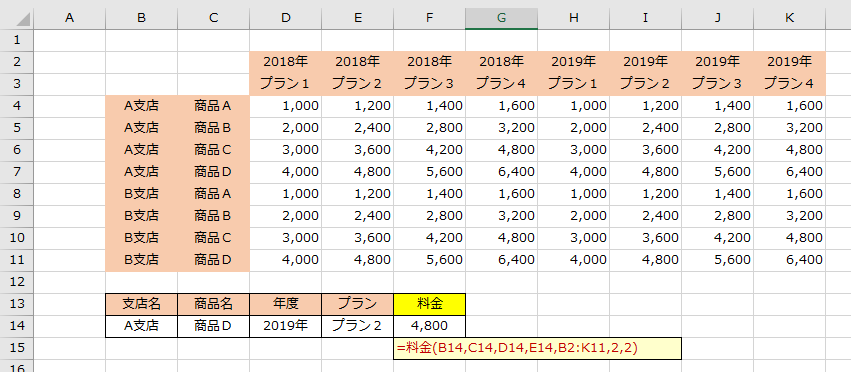The height and width of the screenshot is (372, 851).
Task: Click cell J5 value 2,800
Action: tap(717, 128)
